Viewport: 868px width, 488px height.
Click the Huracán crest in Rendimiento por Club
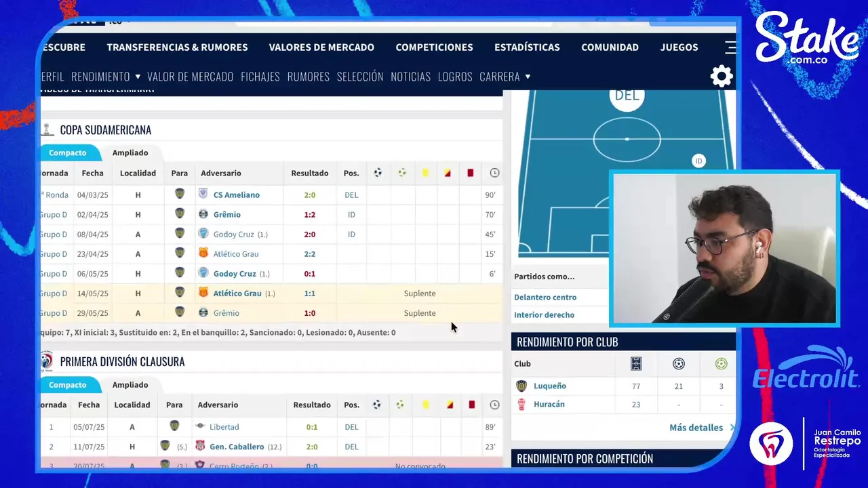point(521,405)
